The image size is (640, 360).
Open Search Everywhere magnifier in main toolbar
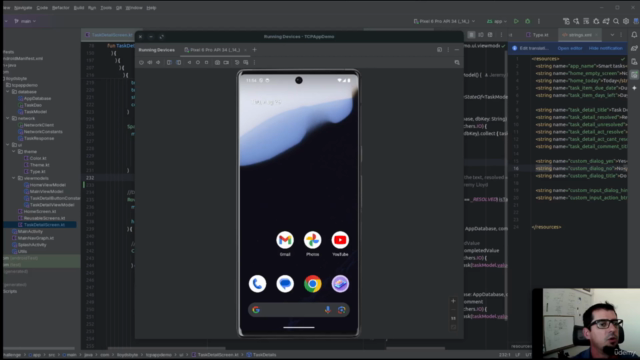616,21
